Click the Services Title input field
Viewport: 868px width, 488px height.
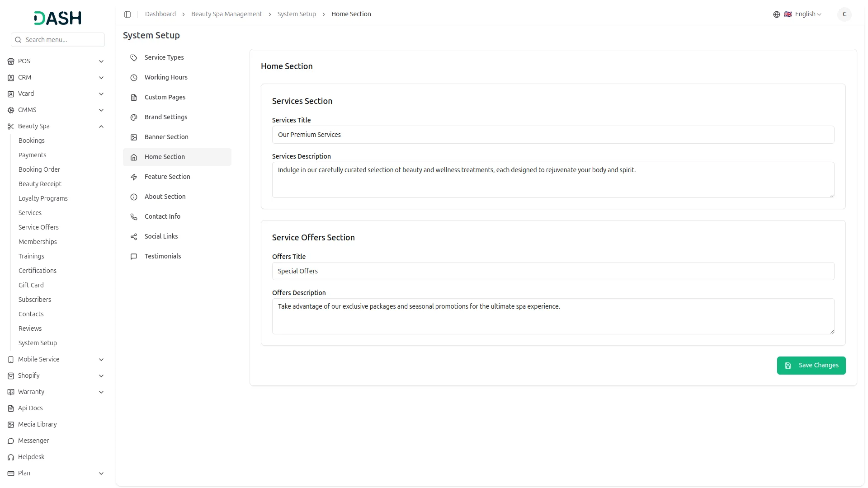click(553, 135)
